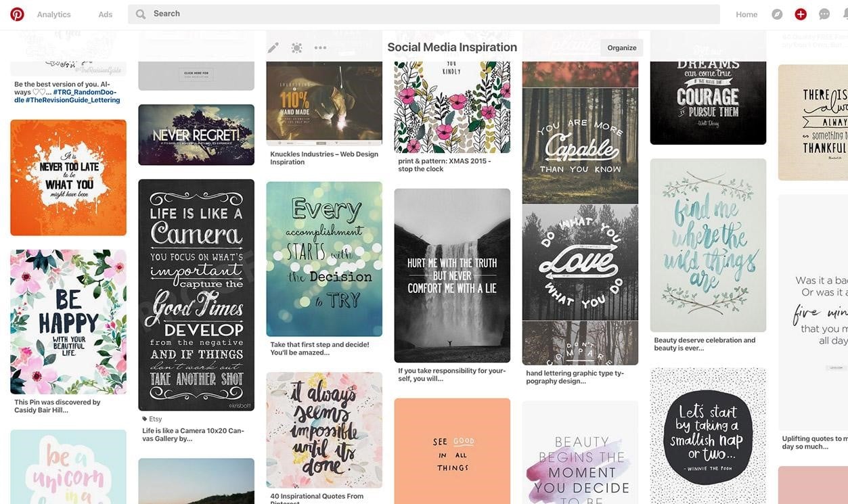Open the 'be a unicorn' pin
Screen dimensions: 848x504
point(68,467)
